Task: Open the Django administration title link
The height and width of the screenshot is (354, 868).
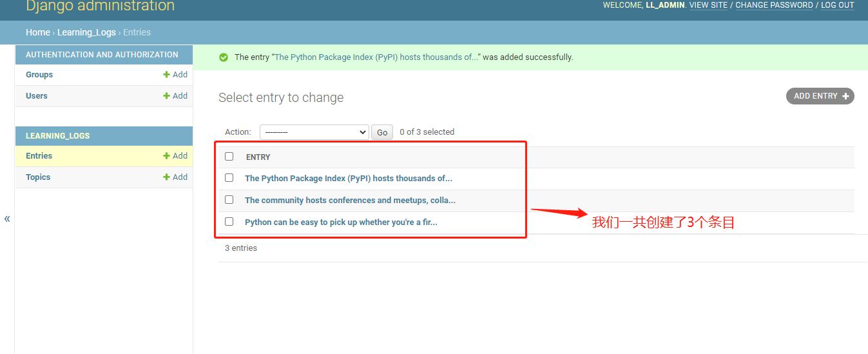Action: tap(100, 6)
